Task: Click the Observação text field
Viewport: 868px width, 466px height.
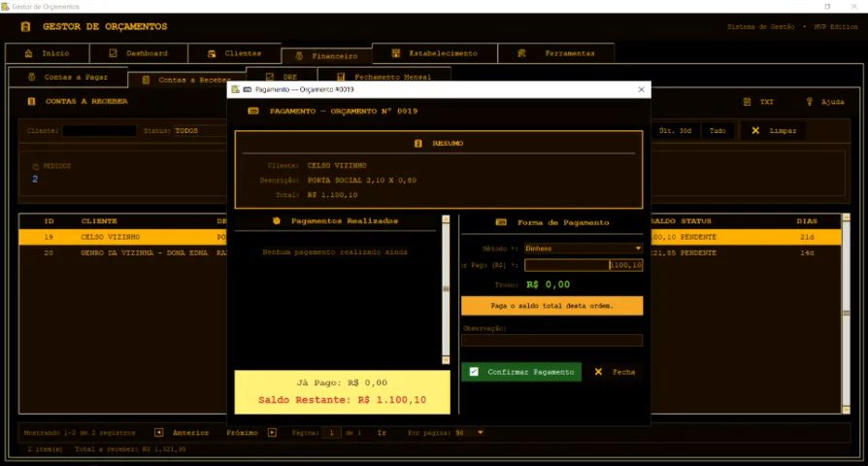Action: [551, 340]
